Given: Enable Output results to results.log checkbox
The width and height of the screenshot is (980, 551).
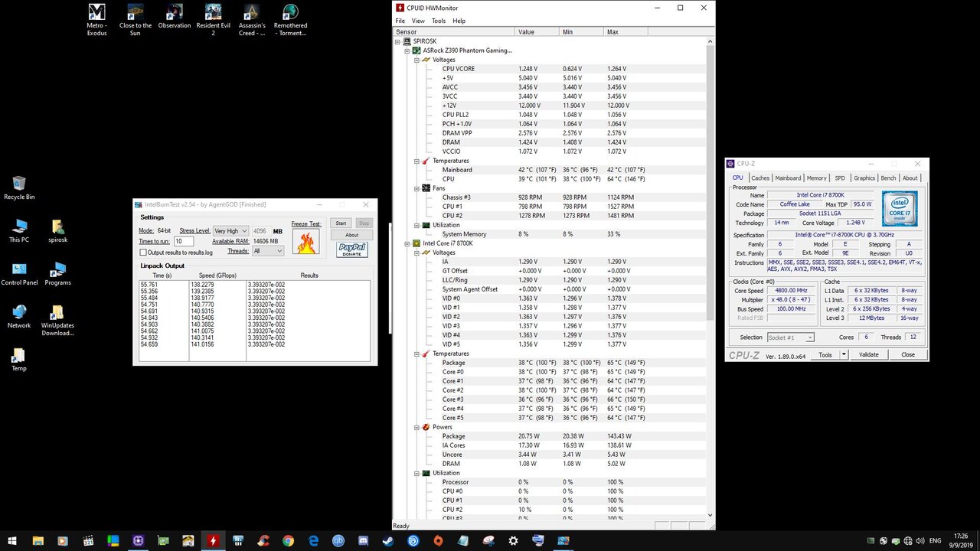Looking at the screenshot, I should tap(143, 252).
